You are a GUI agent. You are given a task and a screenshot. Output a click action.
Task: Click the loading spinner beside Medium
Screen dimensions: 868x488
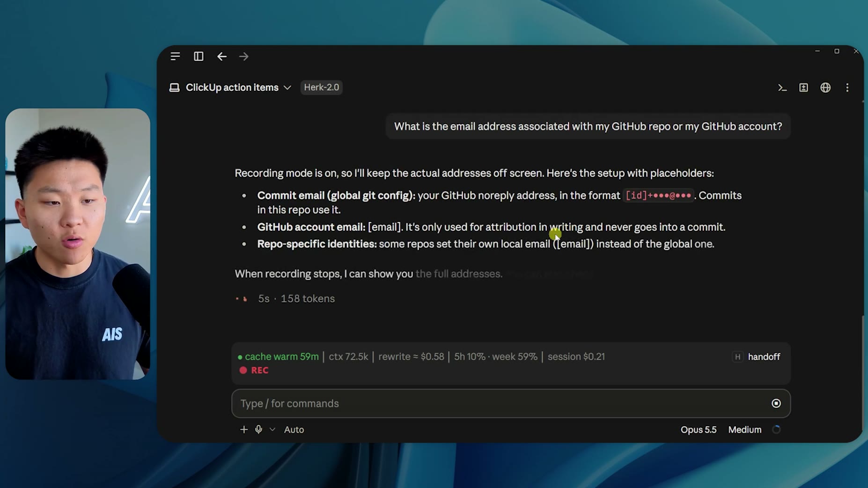tap(776, 429)
